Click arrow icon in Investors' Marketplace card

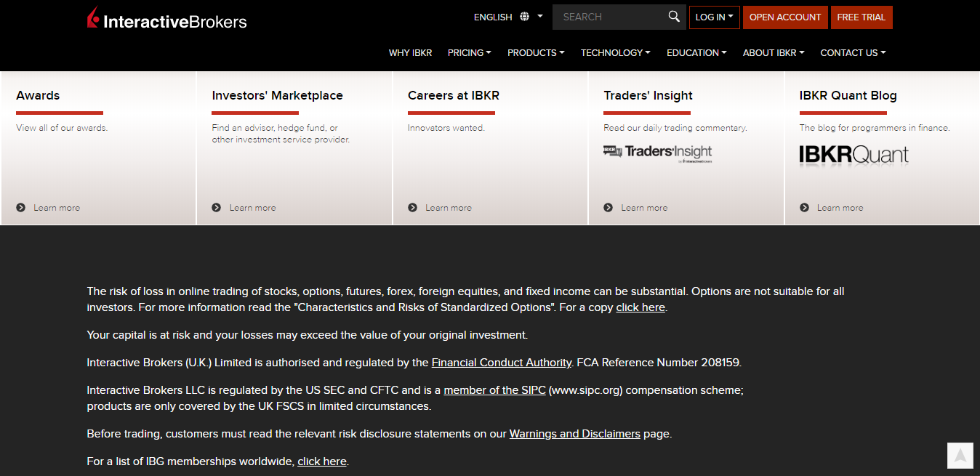[216, 208]
